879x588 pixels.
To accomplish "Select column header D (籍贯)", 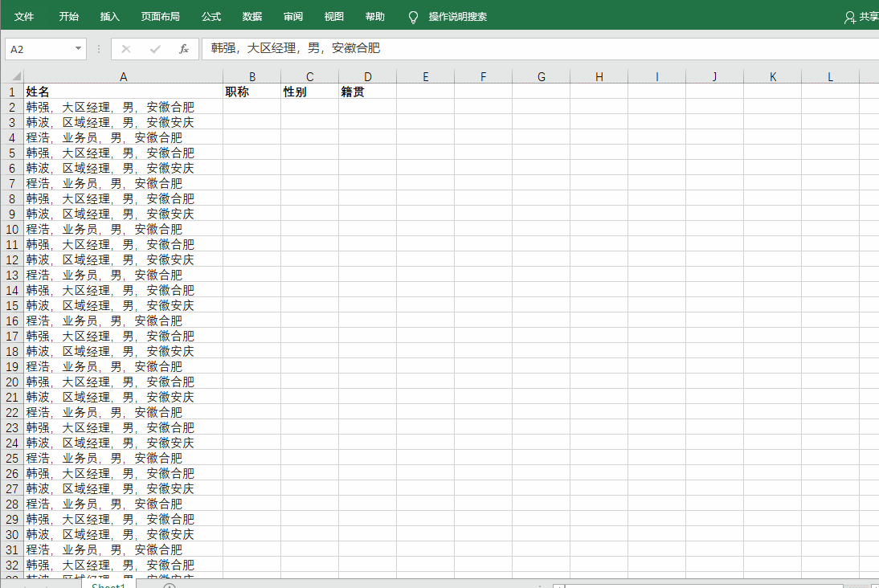I will 367,76.
